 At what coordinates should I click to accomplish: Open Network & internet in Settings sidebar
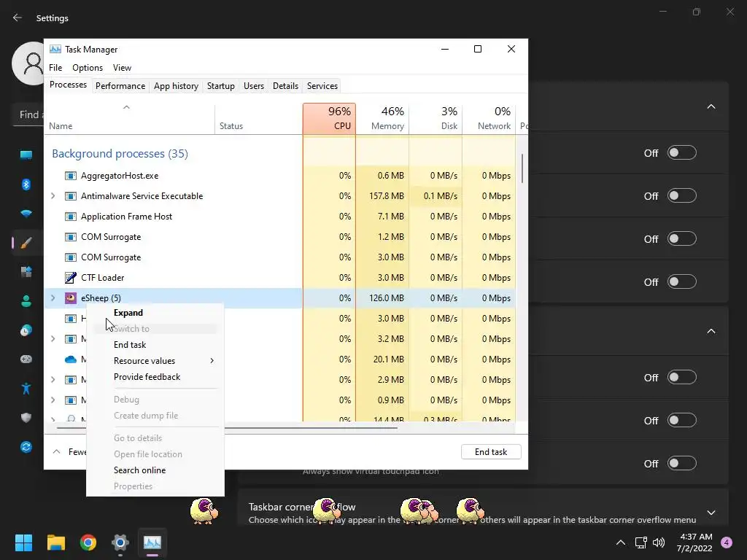tap(26, 214)
